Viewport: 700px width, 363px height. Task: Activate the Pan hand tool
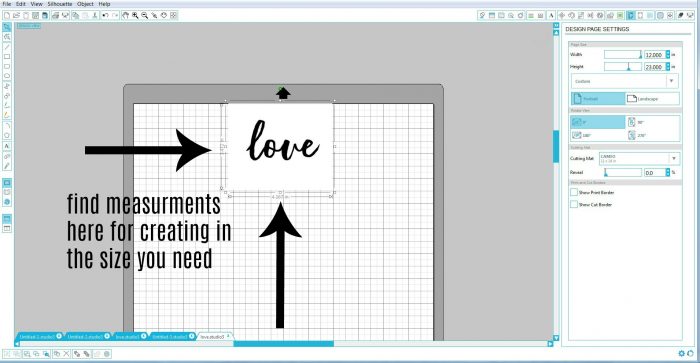pyautogui.click(x=125, y=15)
